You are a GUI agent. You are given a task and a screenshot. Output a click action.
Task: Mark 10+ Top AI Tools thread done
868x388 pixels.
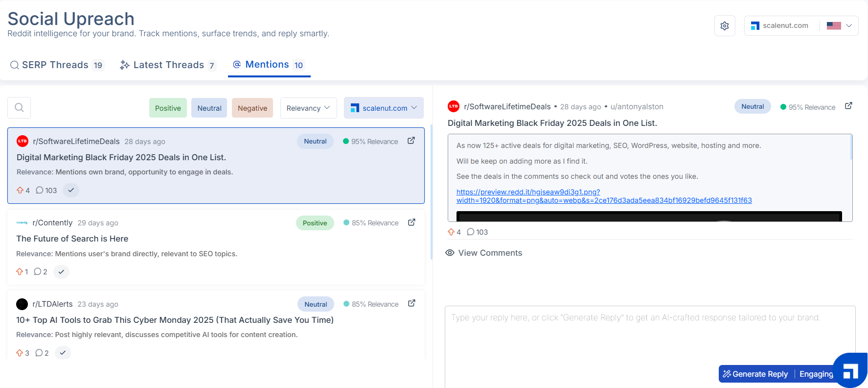pyautogui.click(x=63, y=353)
